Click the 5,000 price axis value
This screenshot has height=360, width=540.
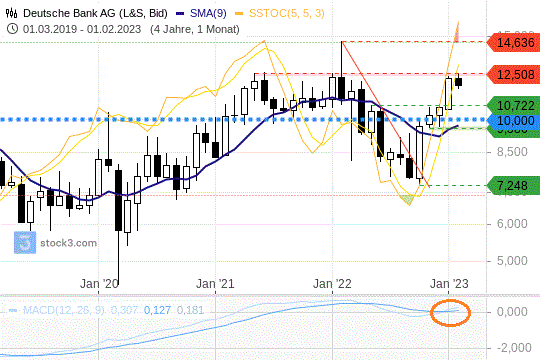click(x=512, y=261)
